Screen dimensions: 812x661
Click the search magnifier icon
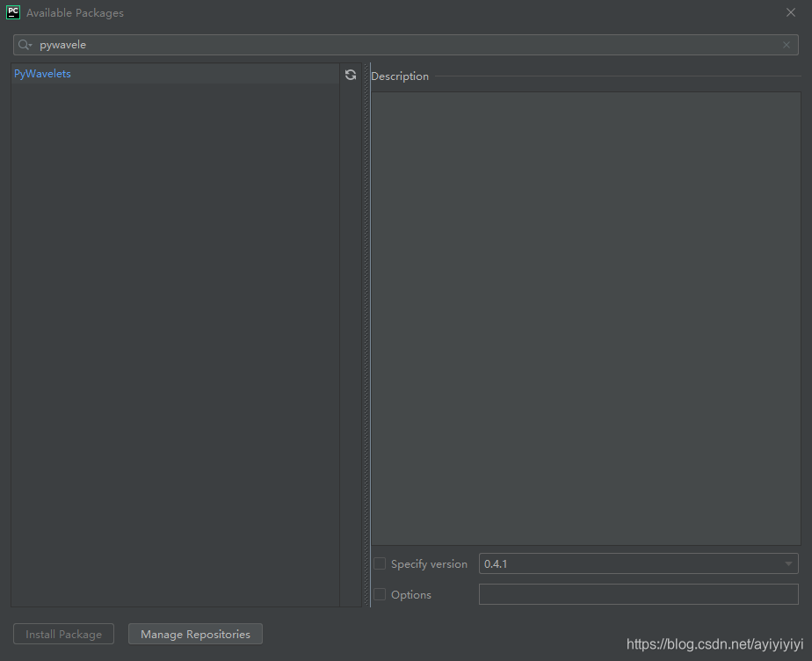point(24,44)
